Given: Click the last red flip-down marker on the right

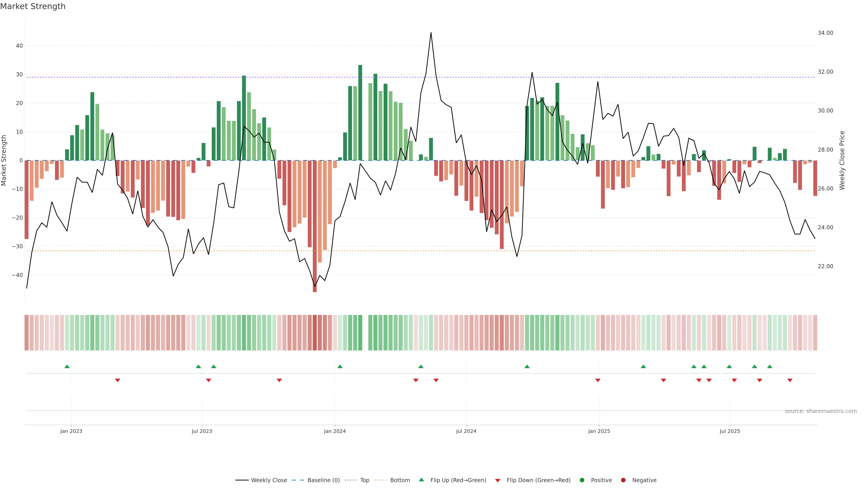Looking at the screenshot, I should pyautogui.click(x=790, y=380).
